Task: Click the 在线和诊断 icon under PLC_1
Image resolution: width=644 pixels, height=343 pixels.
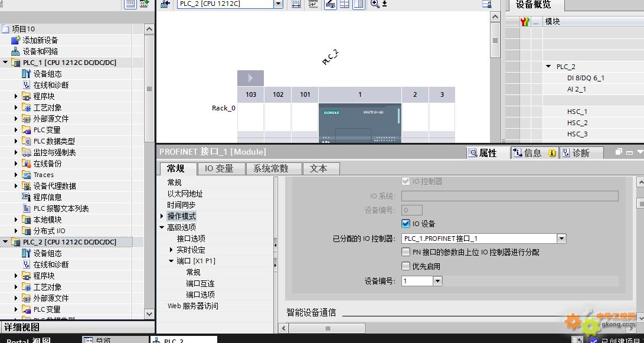Action: (27, 85)
